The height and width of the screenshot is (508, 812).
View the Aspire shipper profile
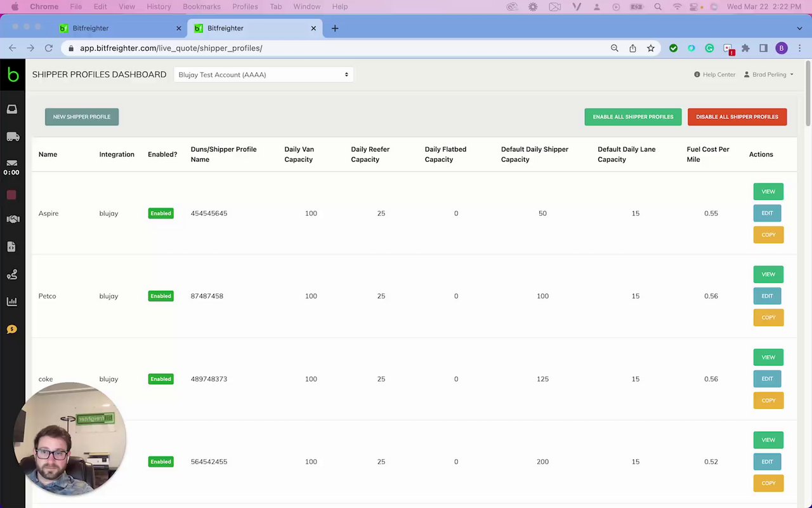tap(768, 192)
